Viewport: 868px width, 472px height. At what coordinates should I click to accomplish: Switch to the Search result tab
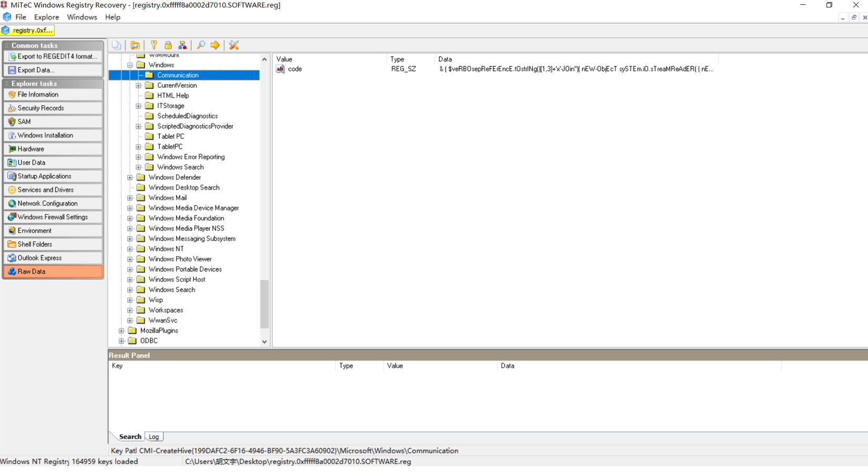(130, 437)
